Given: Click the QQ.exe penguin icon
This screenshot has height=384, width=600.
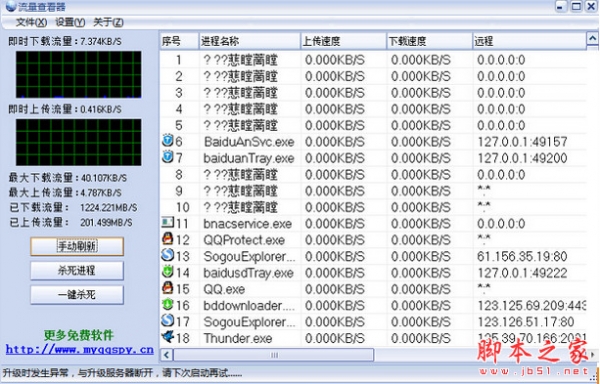Looking at the screenshot, I should click(x=168, y=288).
